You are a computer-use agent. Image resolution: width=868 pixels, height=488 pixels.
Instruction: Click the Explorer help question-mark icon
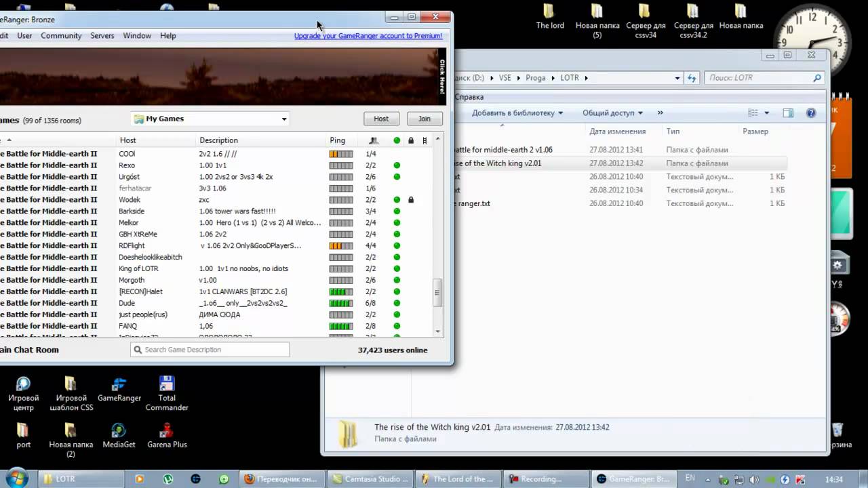pyautogui.click(x=811, y=113)
